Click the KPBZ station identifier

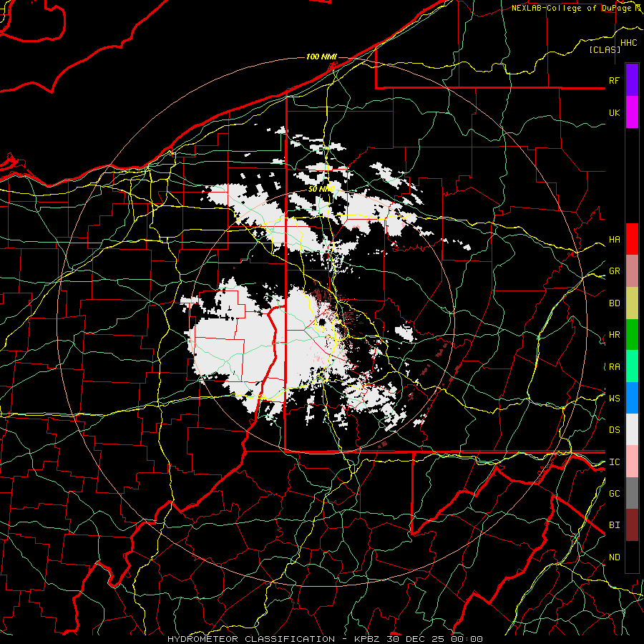pos(368,639)
